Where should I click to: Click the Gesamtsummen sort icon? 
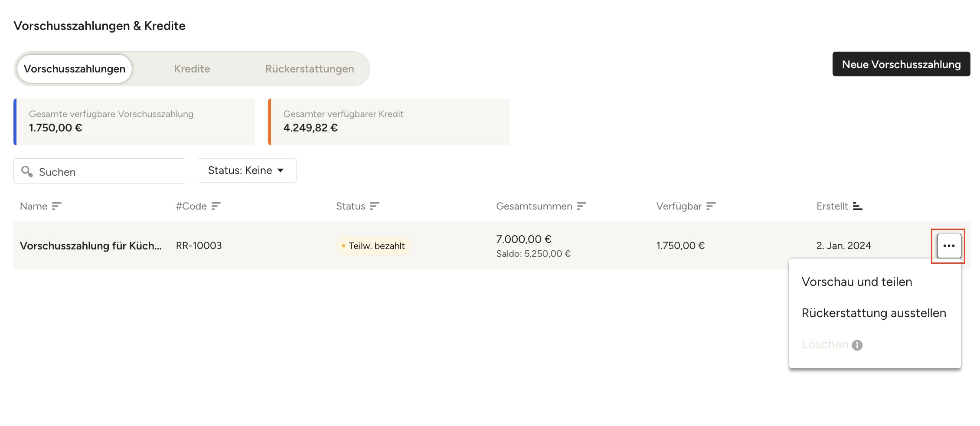pos(581,206)
